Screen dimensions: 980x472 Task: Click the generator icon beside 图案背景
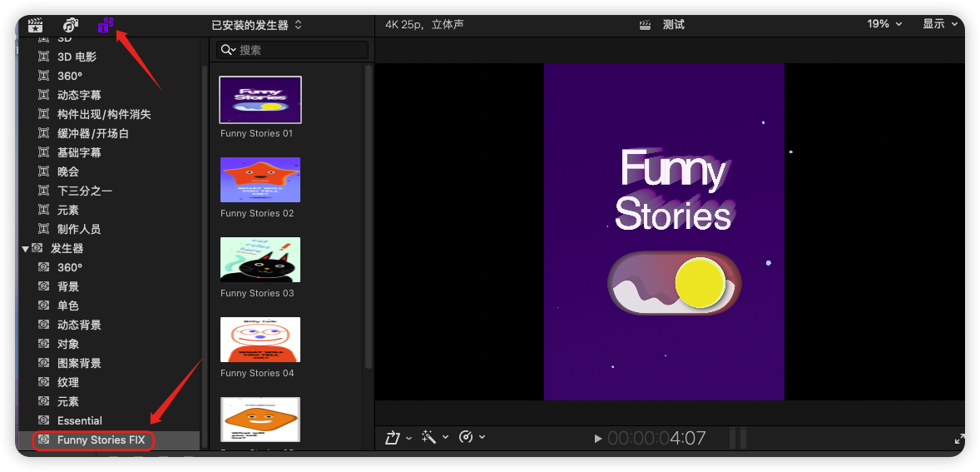pyautogui.click(x=43, y=363)
